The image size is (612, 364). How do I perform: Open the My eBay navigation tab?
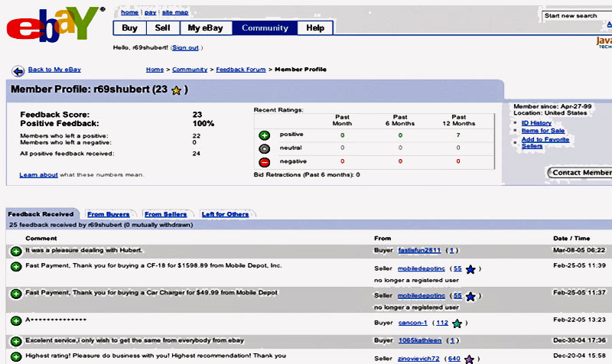click(x=206, y=28)
